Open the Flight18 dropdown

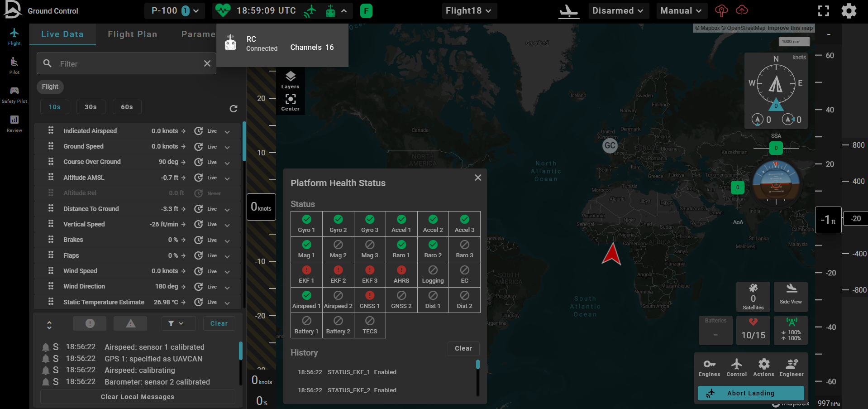click(468, 11)
